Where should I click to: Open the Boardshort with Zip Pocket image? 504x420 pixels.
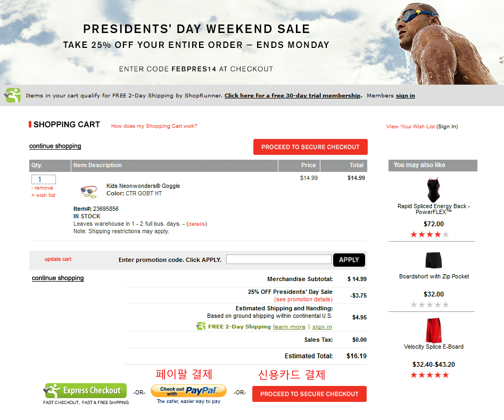click(x=432, y=260)
